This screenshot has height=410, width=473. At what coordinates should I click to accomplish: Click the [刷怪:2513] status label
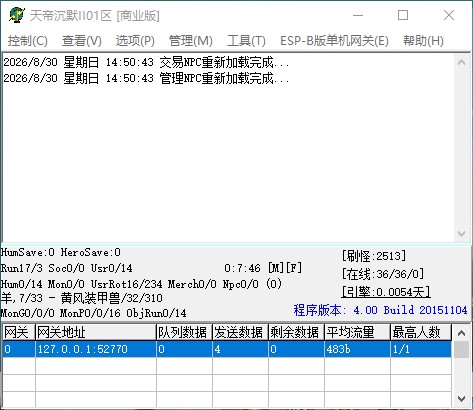click(x=374, y=256)
